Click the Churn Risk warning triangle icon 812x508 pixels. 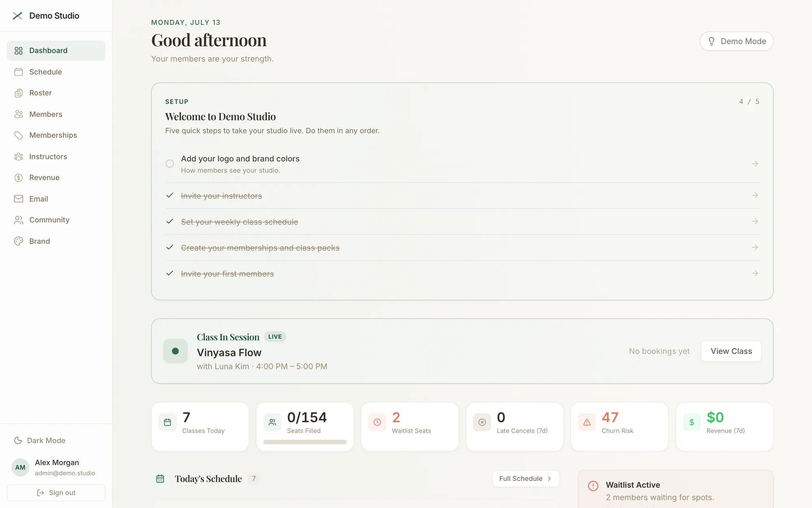[587, 422]
